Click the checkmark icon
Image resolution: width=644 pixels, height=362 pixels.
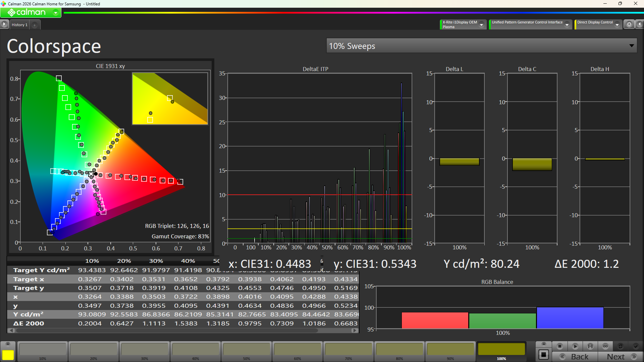coord(636,346)
